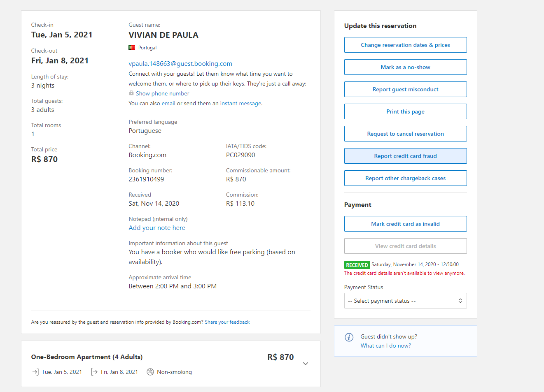Click Request to cancel reservation

click(x=405, y=134)
